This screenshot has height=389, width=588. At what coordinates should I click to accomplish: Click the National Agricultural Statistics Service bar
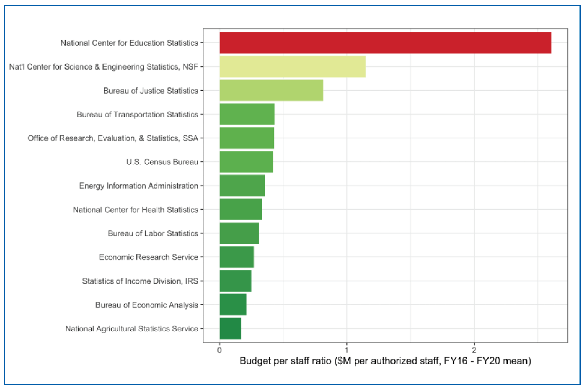click(x=230, y=329)
